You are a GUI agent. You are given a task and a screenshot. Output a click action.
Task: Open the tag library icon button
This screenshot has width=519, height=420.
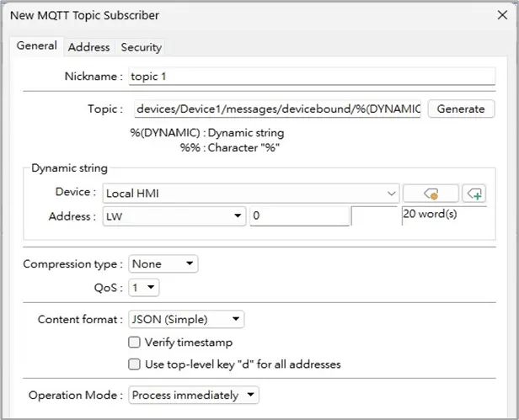[431, 194]
